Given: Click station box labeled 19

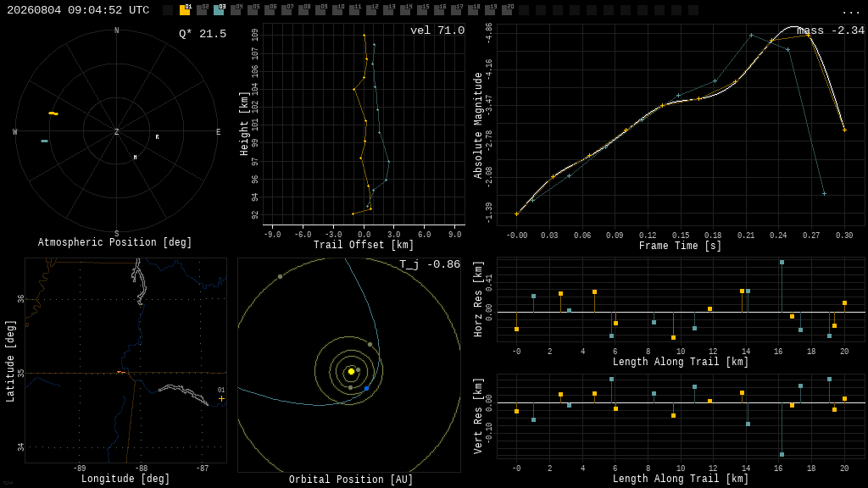Looking at the screenshot, I should click(x=490, y=10).
